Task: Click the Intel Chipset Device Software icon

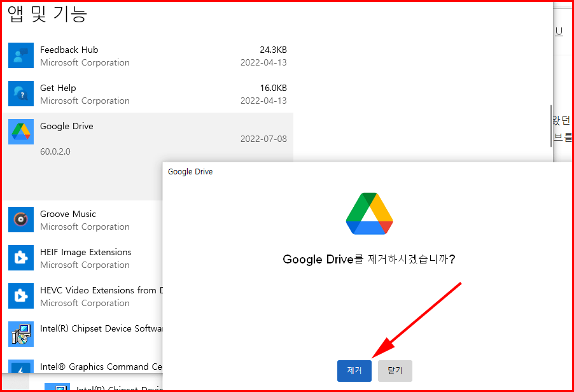Action: [21, 334]
